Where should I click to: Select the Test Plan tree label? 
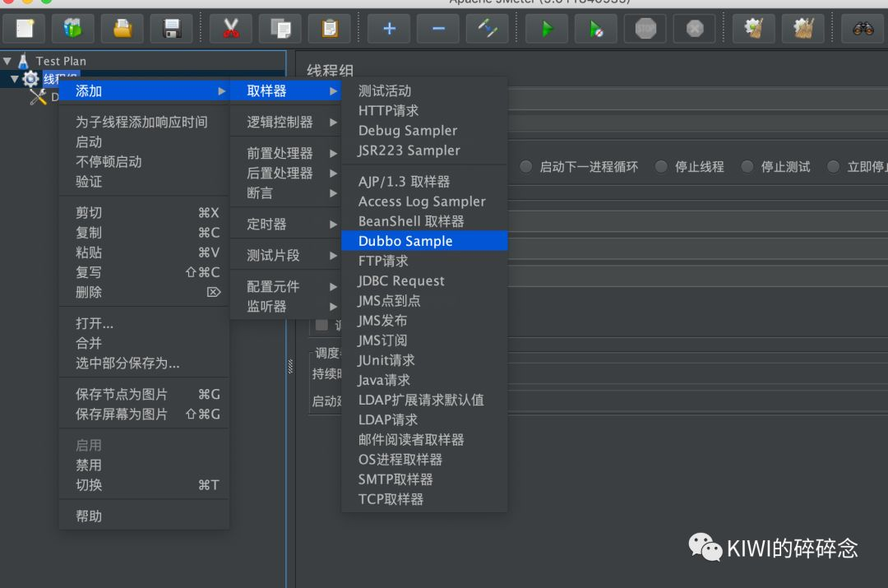[x=61, y=61]
